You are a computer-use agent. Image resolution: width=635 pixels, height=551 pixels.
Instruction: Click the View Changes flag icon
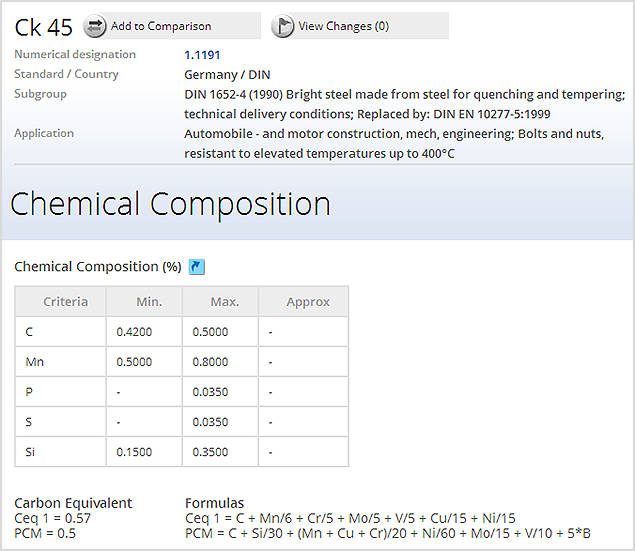pyautogui.click(x=283, y=26)
